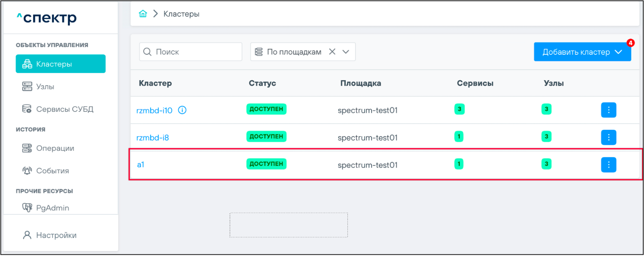Click the search magnifier icon
This screenshot has height=256, width=644.
coord(148,52)
